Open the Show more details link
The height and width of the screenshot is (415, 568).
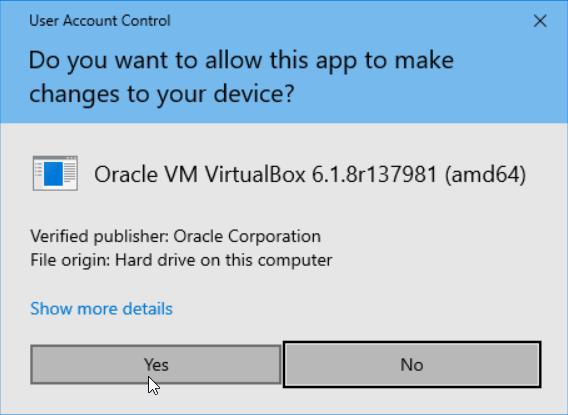[101, 309]
